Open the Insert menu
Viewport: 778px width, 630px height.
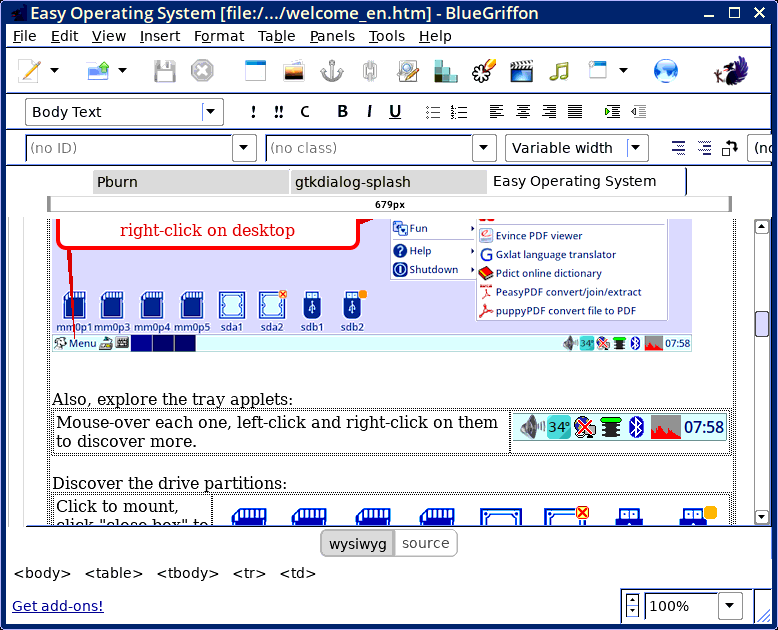[x=160, y=36]
